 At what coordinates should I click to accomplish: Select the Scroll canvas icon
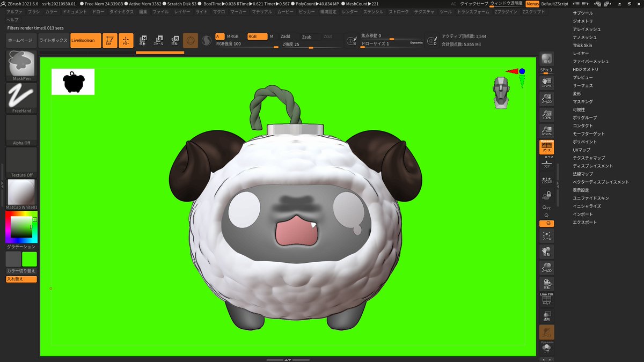click(547, 82)
